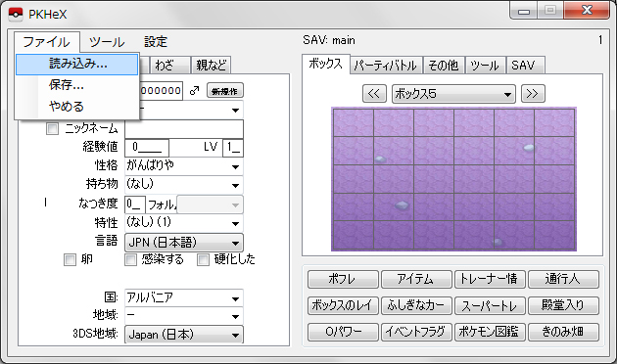Image resolution: width=617 pixels, height=364 pixels.
Task: Click the ボックスのレイ button
Action: [x=343, y=305]
